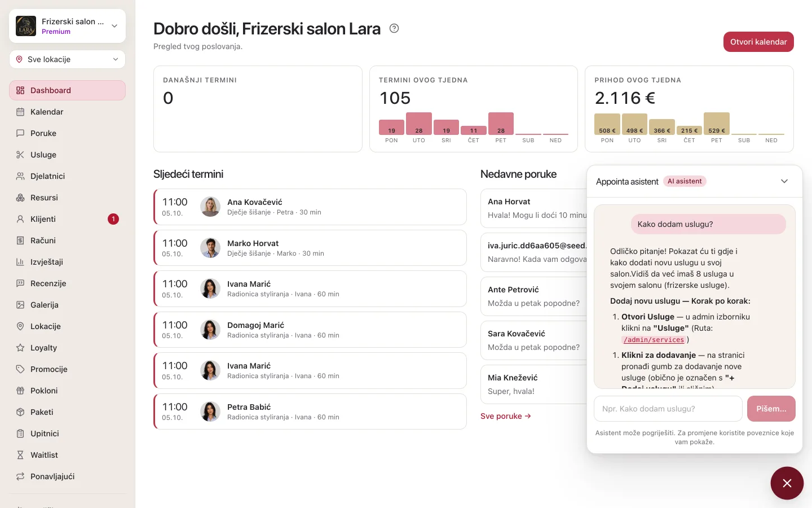Click the Lokacije map pin icon
Screen dimensions: 812x508
[x=20, y=326]
